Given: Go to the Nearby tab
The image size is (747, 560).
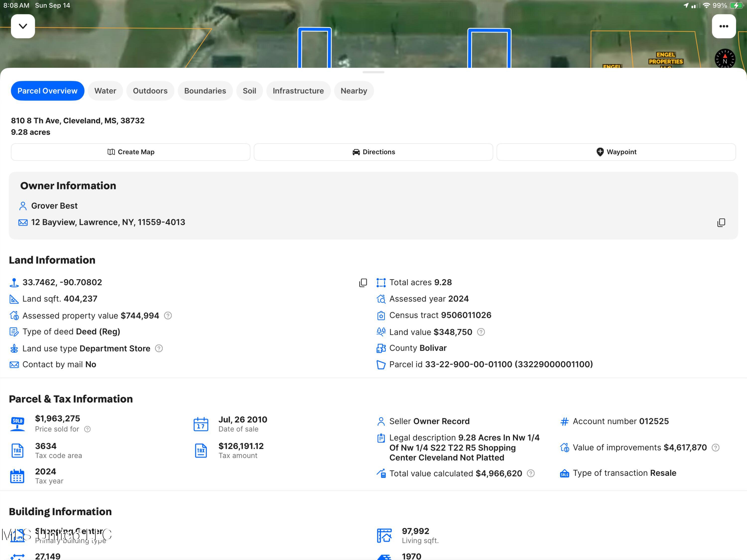Looking at the screenshot, I should click(354, 91).
